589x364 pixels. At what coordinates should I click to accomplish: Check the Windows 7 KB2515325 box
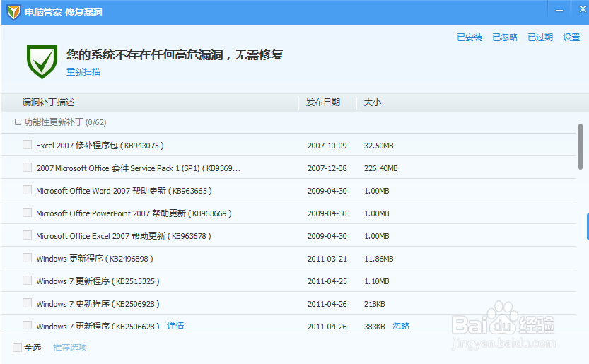(x=27, y=280)
